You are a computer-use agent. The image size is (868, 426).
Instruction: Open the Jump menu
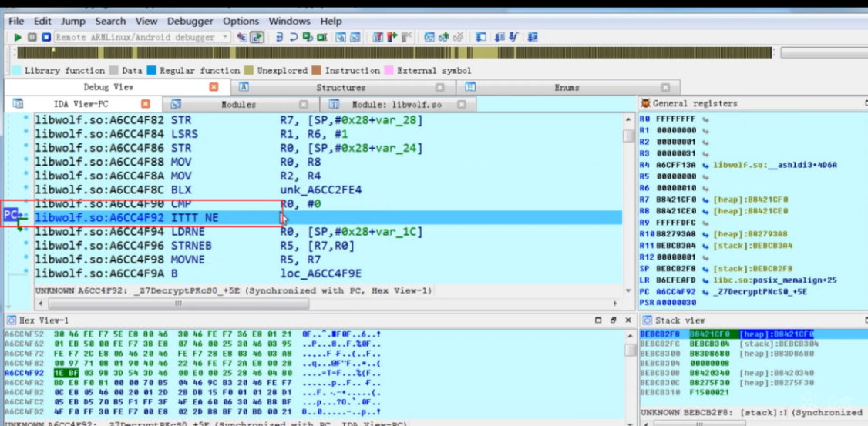[73, 21]
